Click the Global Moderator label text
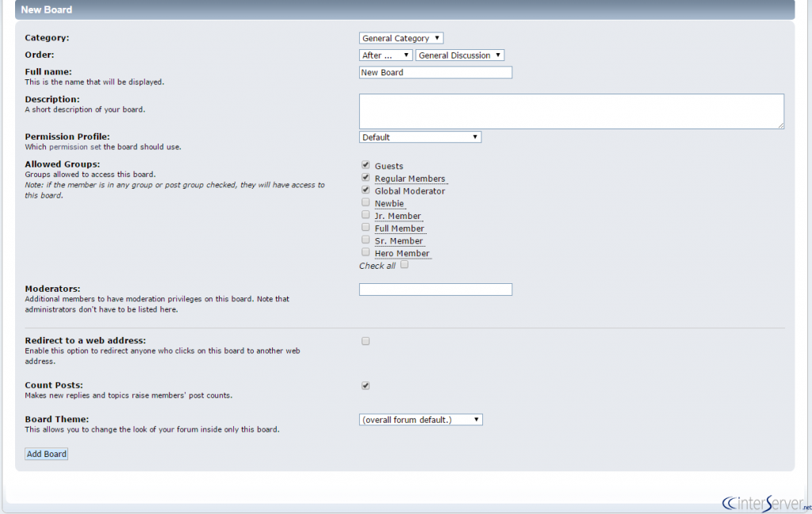The width and height of the screenshot is (812, 514). click(x=410, y=191)
